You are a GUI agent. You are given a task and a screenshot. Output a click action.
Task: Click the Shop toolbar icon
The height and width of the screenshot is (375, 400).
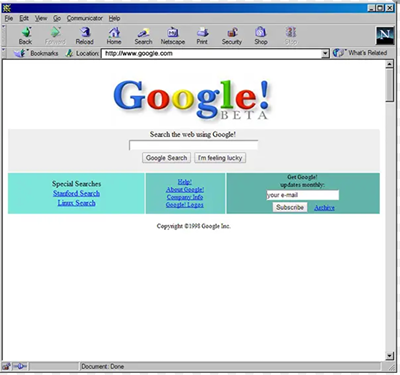tap(261, 36)
